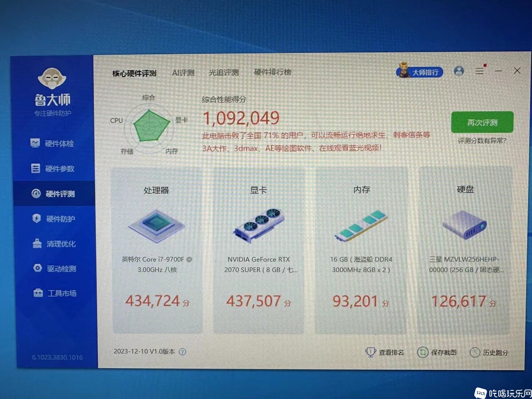This screenshot has height=399, width=532.
Task: Click the disk score 126,617
Action: 459,301
